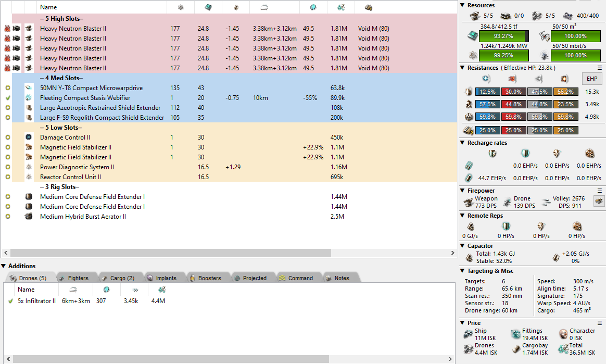The image size is (606, 364).
Task: Toggle the 5x Infiltrator II drones active state
Action: pyautogui.click(x=10, y=301)
